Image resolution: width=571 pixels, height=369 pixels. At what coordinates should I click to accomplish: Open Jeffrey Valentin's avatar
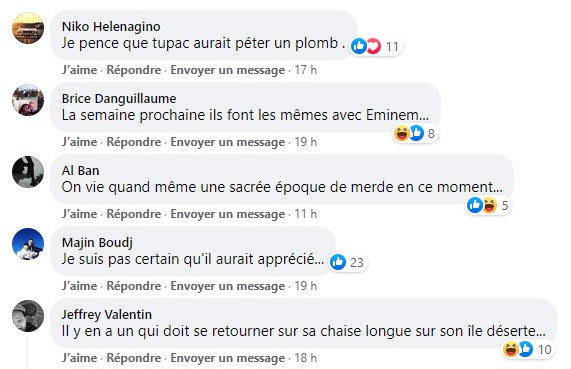(28, 316)
